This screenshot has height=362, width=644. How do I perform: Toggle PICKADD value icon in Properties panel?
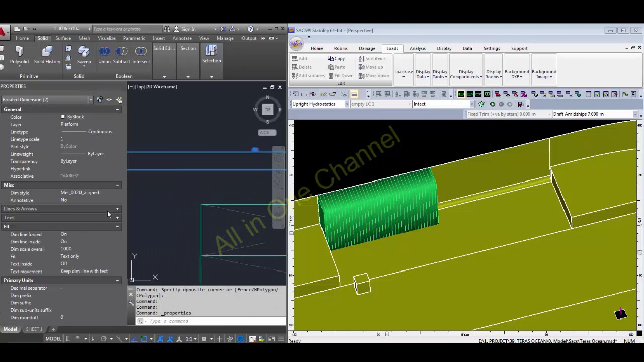coord(100,100)
